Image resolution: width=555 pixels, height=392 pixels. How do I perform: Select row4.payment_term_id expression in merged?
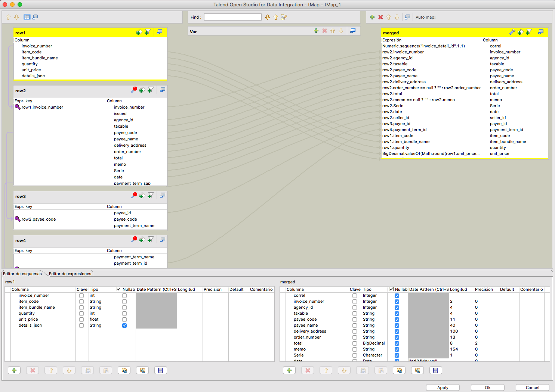tap(404, 130)
